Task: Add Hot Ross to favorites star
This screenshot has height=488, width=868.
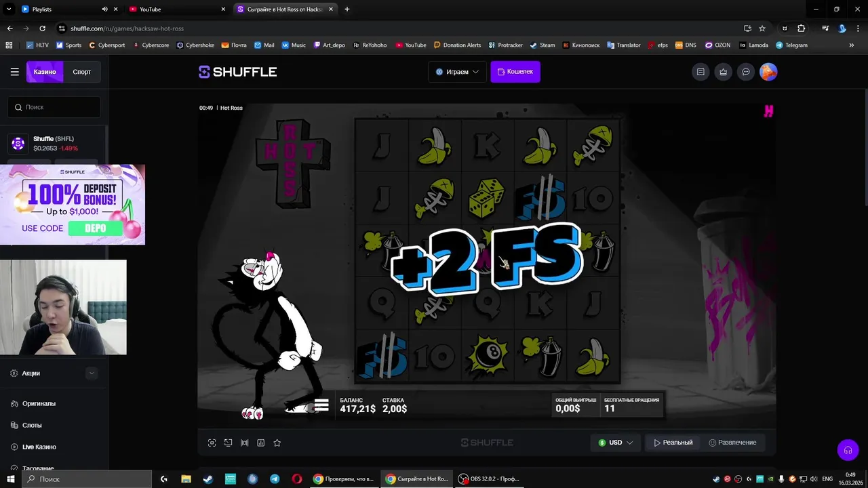Action: coord(277,443)
